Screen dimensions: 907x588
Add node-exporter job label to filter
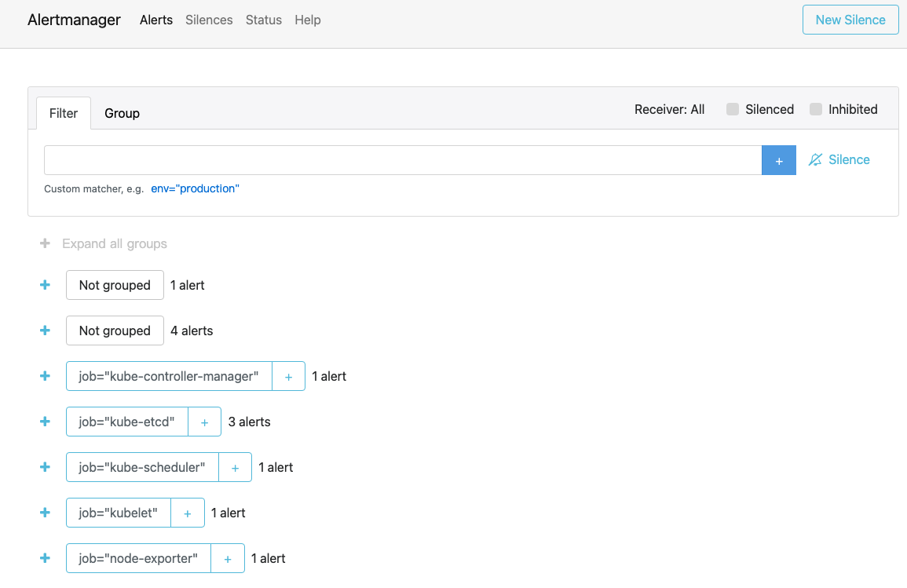click(x=227, y=559)
